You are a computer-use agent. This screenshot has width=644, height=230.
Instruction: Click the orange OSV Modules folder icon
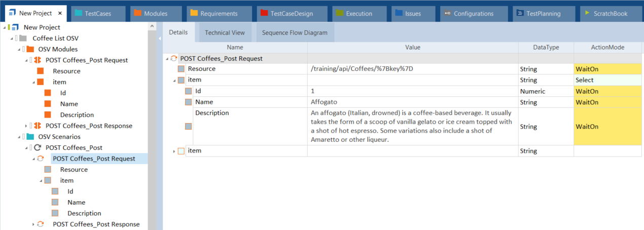pos(30,49)
